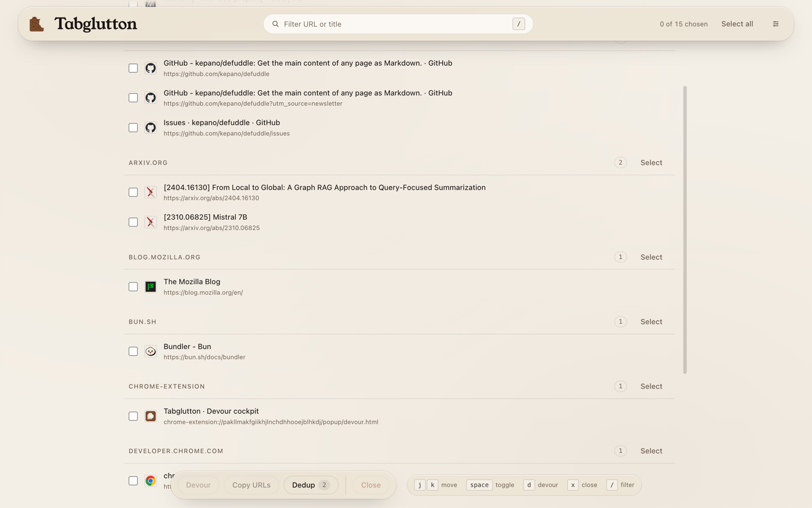This screenshot has width=812, height=508.
Task: Click the search magnifier icon in filter box
Action: click(x=276, y=24)
